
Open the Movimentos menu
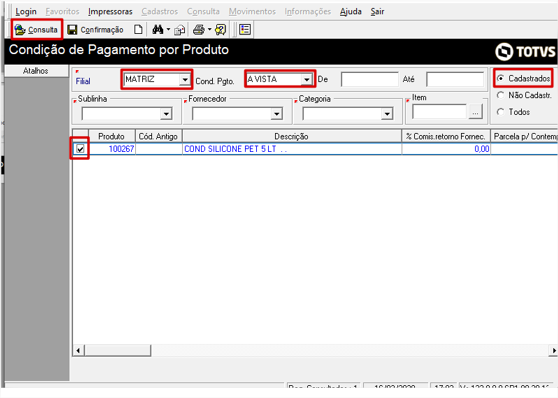tap(252, 11)
